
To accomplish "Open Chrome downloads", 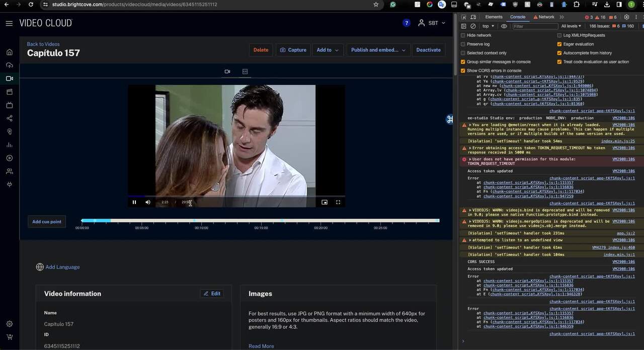I will click(607, 5).
